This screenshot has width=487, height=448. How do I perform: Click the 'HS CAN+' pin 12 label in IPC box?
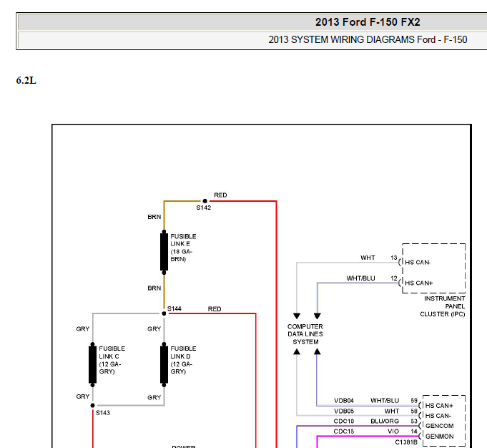pyautogui.click(x=418, y=283)
